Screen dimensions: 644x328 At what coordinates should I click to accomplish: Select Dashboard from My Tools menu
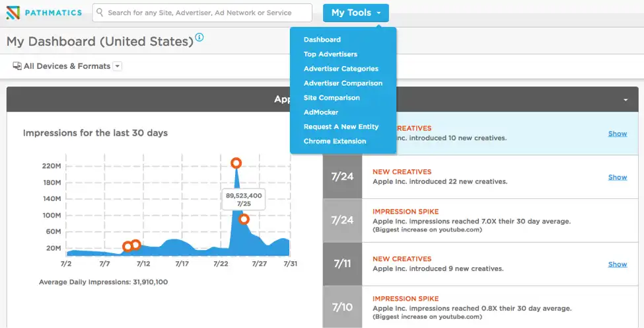pyautogui.click(x=322, y=40)
